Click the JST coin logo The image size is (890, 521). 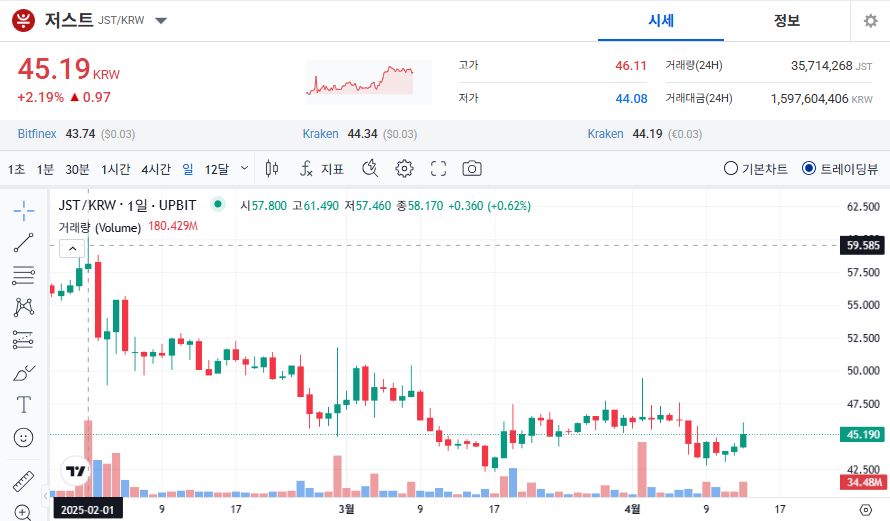click(23, 20)
